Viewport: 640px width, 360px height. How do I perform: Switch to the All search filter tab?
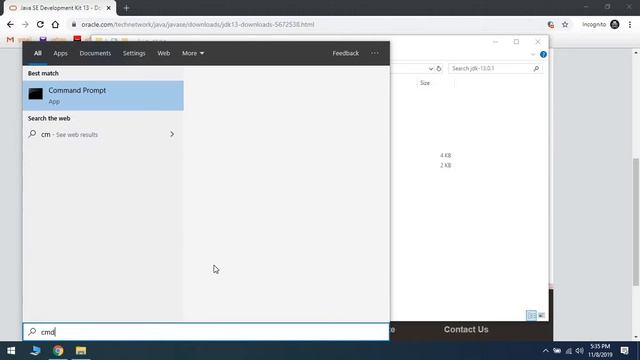click(38, 53)
